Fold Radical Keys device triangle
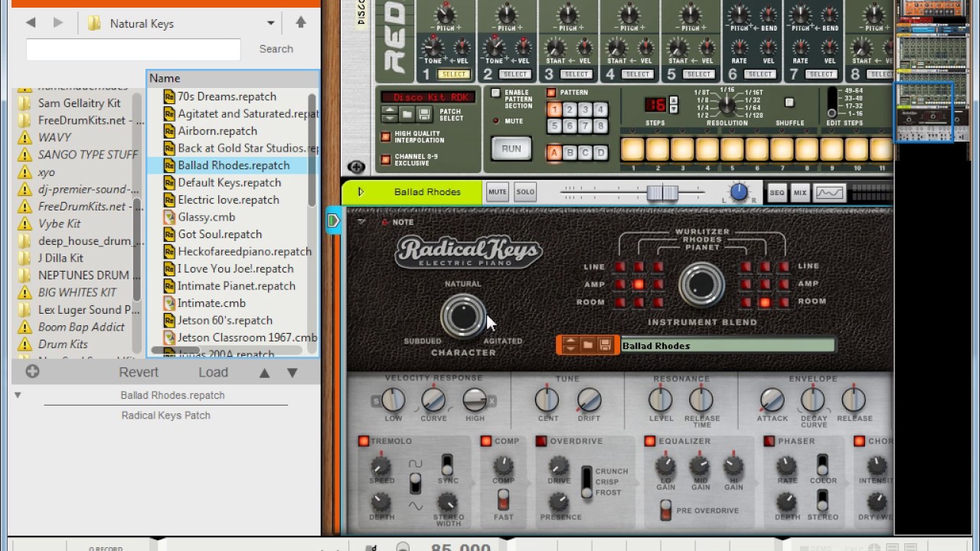The image size is (980, 551). click(x=361, y=222)
